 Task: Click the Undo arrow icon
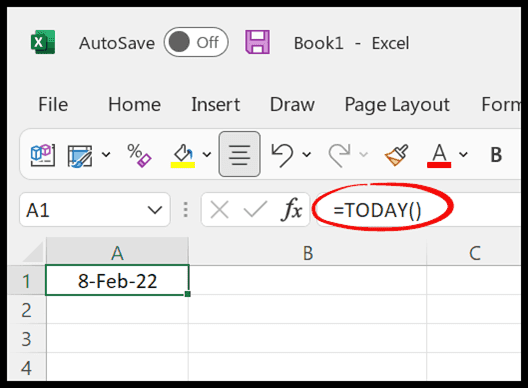(282, 155)
